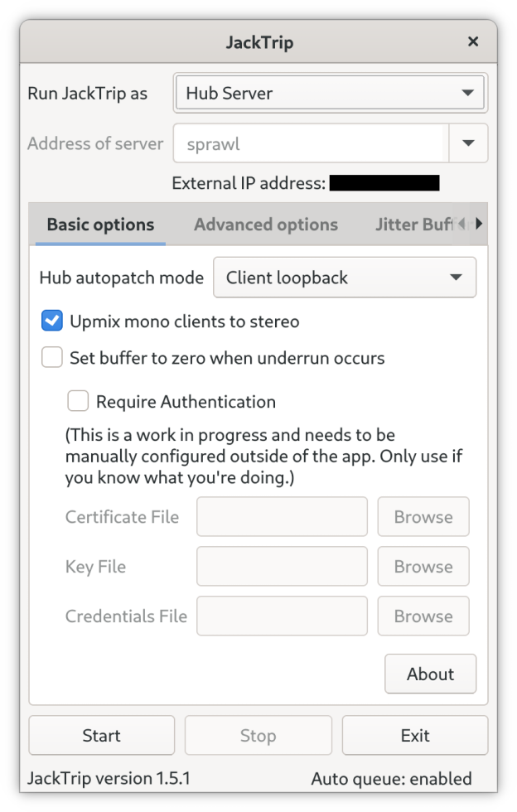The height and width of the screenshot is (812, 517).
Task: Open the Run JackTrip as dropdown
Action: point(331,93)
